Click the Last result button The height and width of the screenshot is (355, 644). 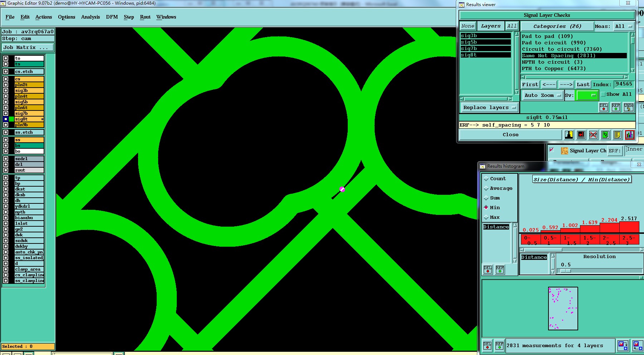pyautogui.click(x=583, y=85)
